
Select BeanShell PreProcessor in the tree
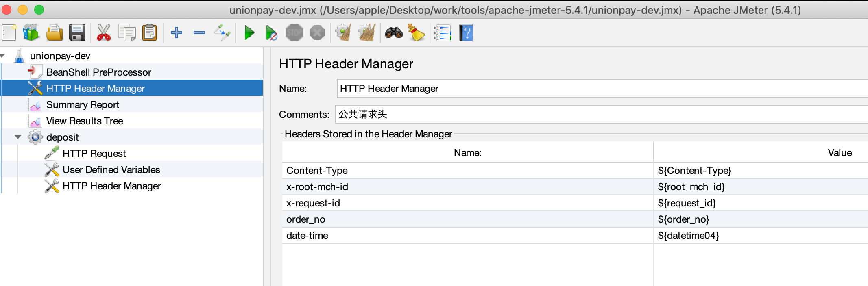(98, 72)
